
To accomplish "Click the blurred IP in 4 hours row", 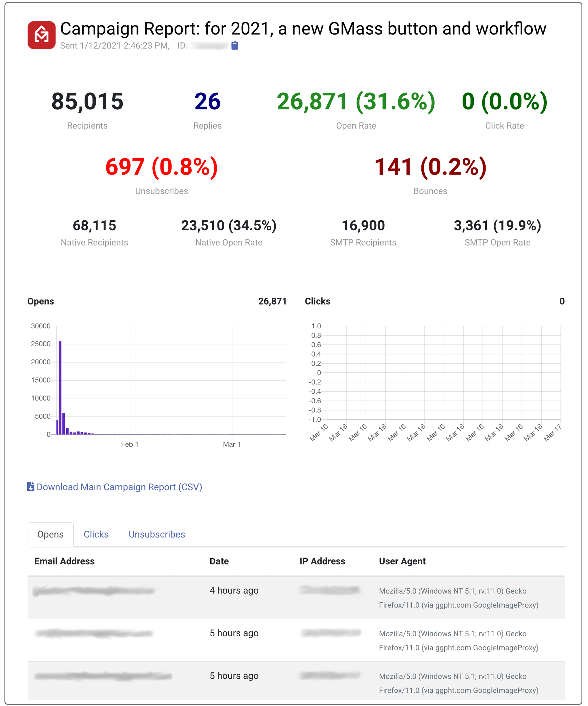I will point(330,590).
